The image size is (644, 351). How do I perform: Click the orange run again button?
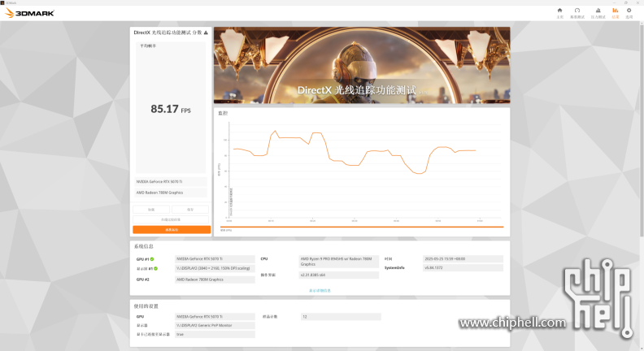coord(172,229)
